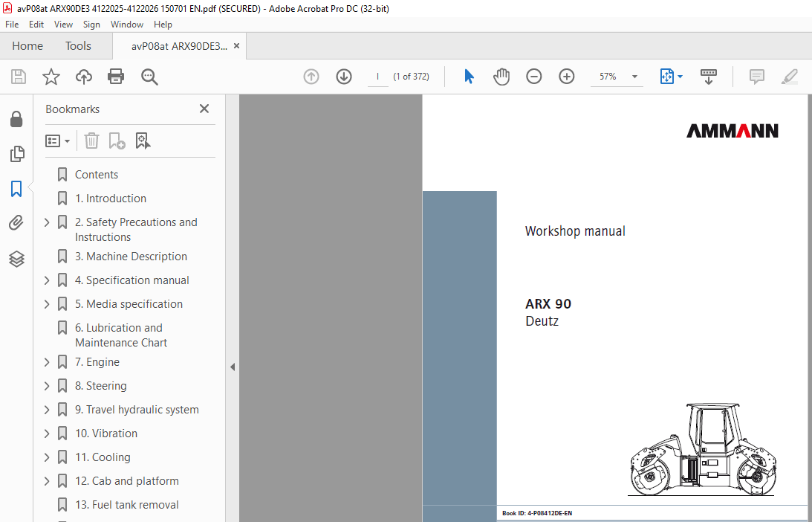Activate the Selection arrow tool

(469, 77)
